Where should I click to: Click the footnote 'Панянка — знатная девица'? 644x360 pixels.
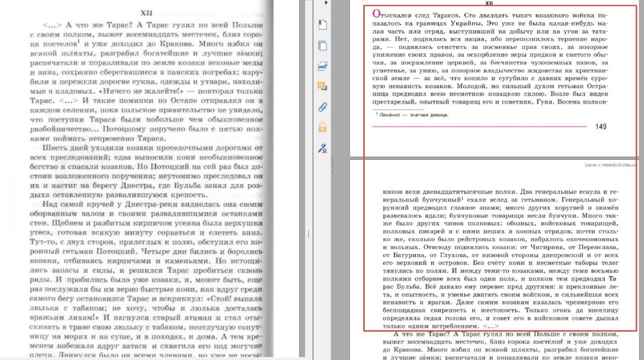tap(414, 115)
